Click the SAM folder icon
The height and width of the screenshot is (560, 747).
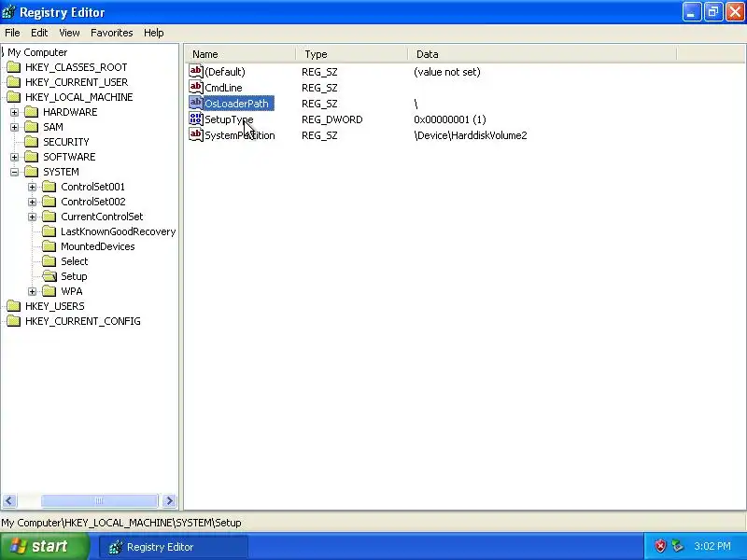point(32,127)
